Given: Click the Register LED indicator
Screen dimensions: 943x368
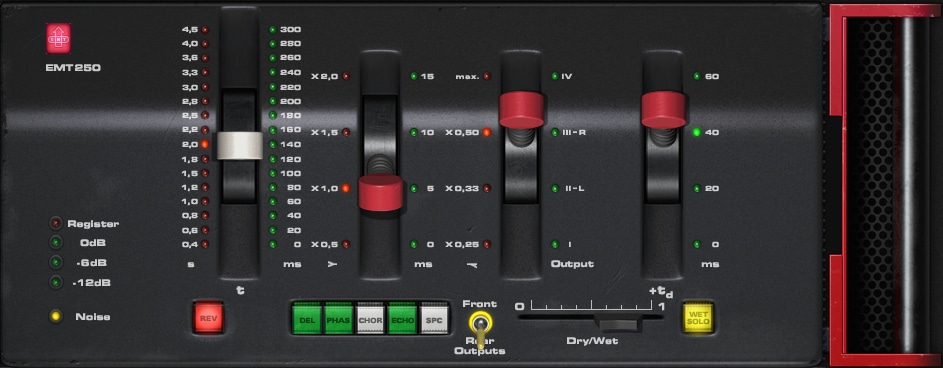Looking at the screenshot, I should [55, 223].
